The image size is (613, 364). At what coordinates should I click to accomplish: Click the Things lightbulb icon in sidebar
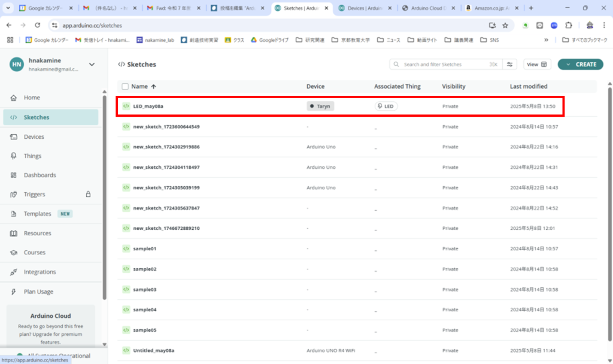[x=13, y=156]
